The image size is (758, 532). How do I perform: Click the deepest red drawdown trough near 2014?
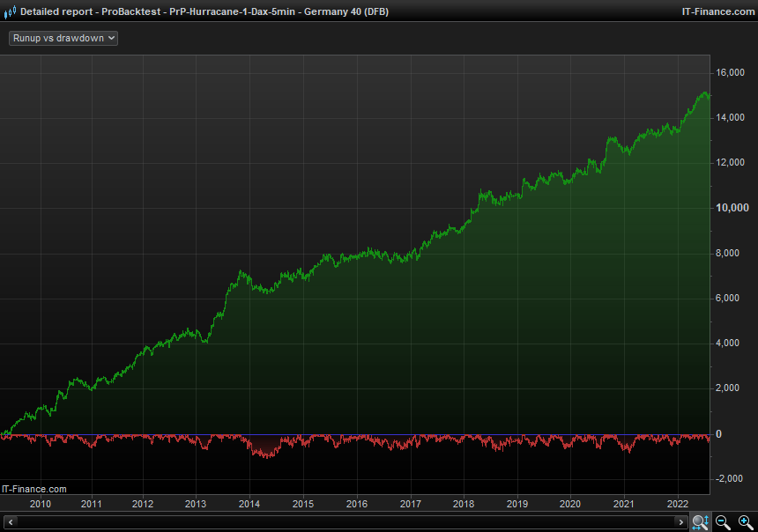click(263, 455)
